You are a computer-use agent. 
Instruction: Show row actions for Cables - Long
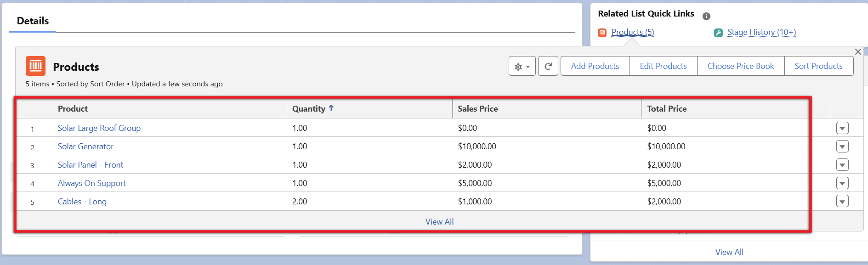pyautogui.click(x=842, y=201)
